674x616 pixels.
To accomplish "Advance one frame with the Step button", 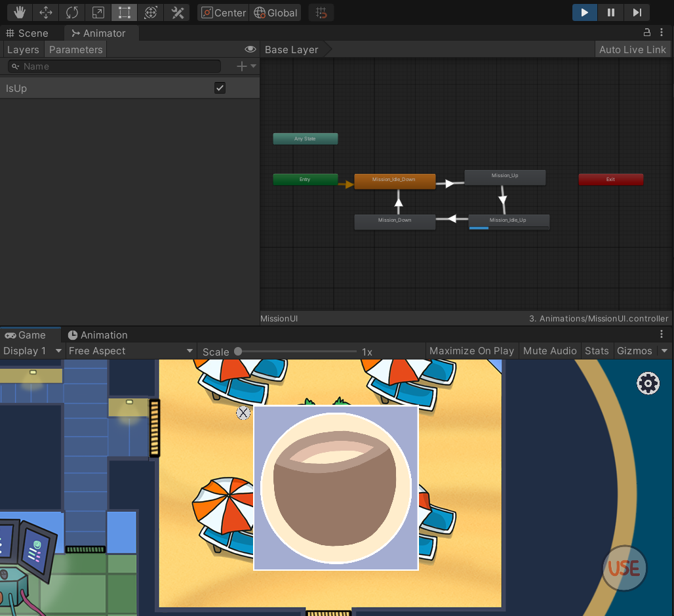I will tap(637, 12).
